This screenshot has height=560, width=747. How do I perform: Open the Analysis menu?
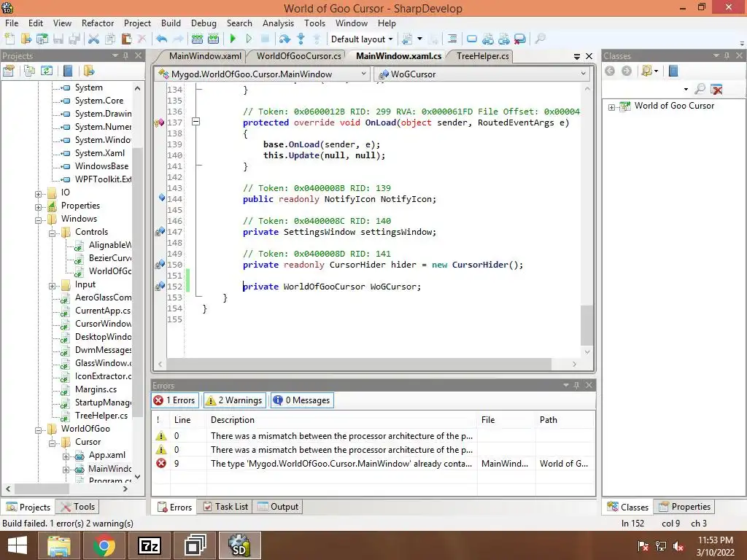click(278, 23)
